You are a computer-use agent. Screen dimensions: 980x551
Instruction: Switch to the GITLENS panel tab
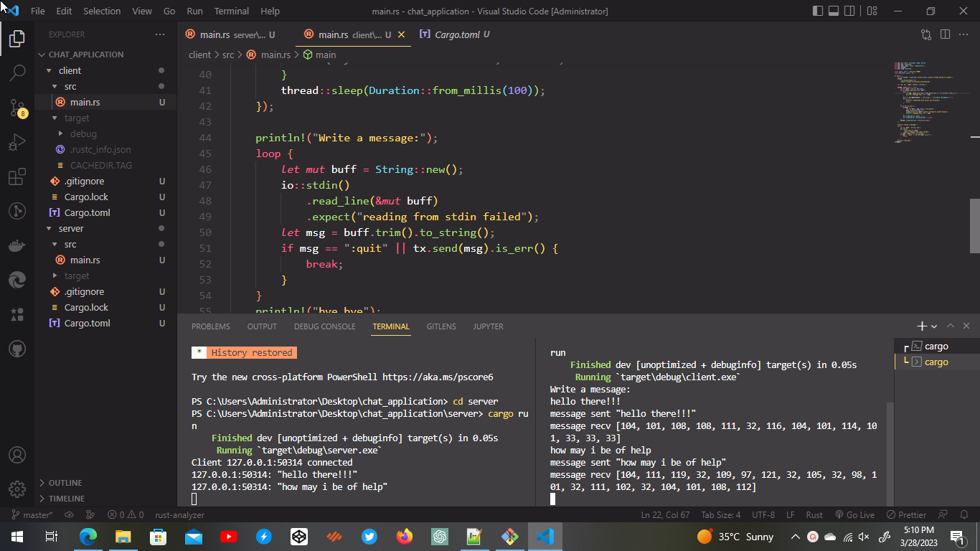click(441, 326)
